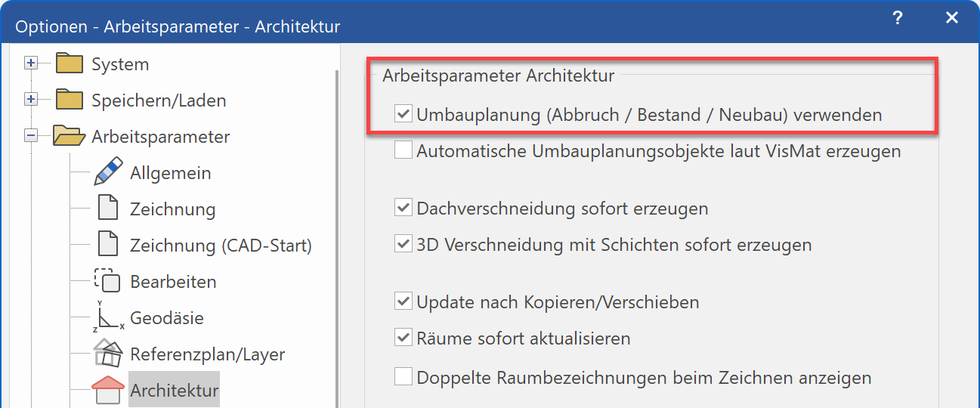Click the Geodäsie axis icon

point(108,317)
